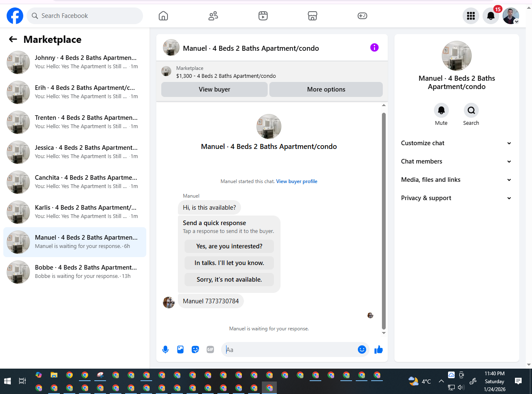This screenshot has width=532, height=394.
Task: Open the Facebook menu grid icon
Action: (471, 16)
